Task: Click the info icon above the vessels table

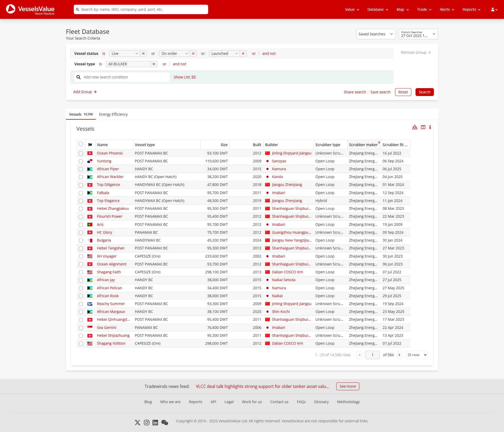Action: pyautogui.click(x=430, y=127)
